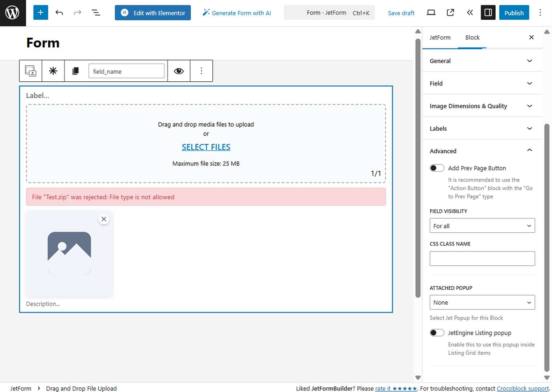Image resolution: width=552 pixels, height=392 pixels.
Task: Click the copy field name icon
Action: [x=76, y=71]
